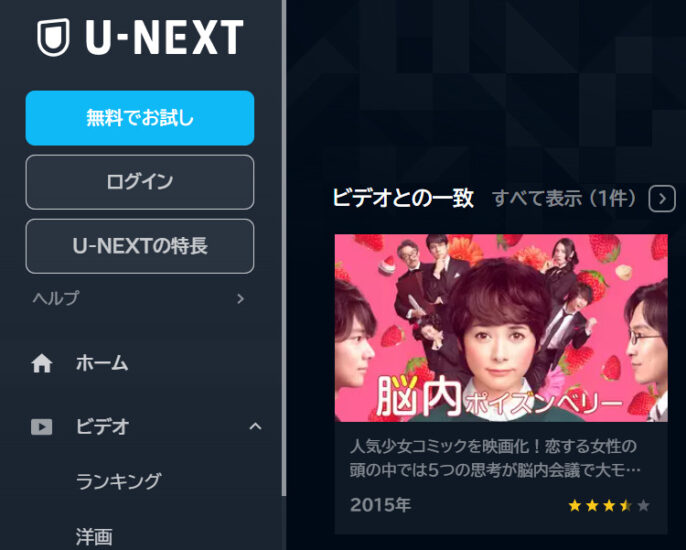Select ビデオ in the sidebar
Screen dimensions: 686x550
[102, 427]
